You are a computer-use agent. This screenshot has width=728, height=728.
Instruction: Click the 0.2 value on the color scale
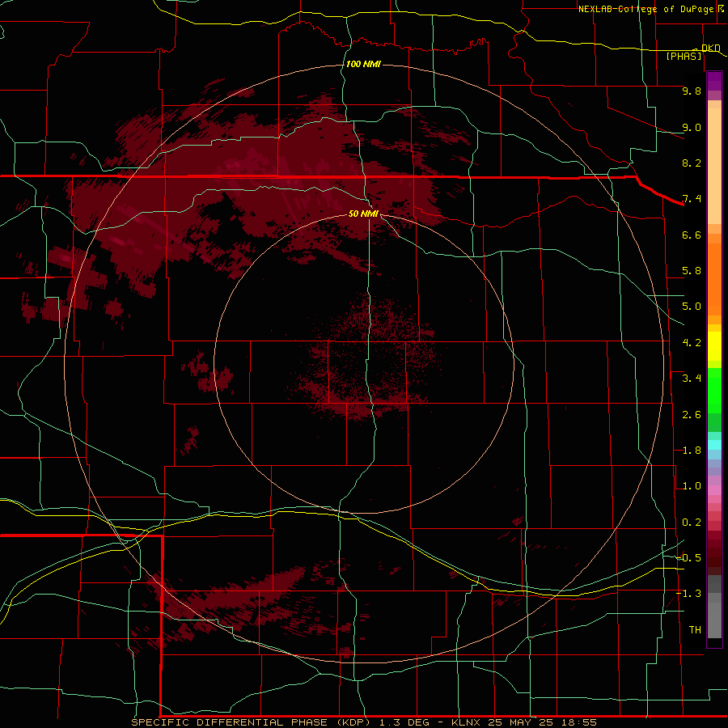[x=692, y=523]
